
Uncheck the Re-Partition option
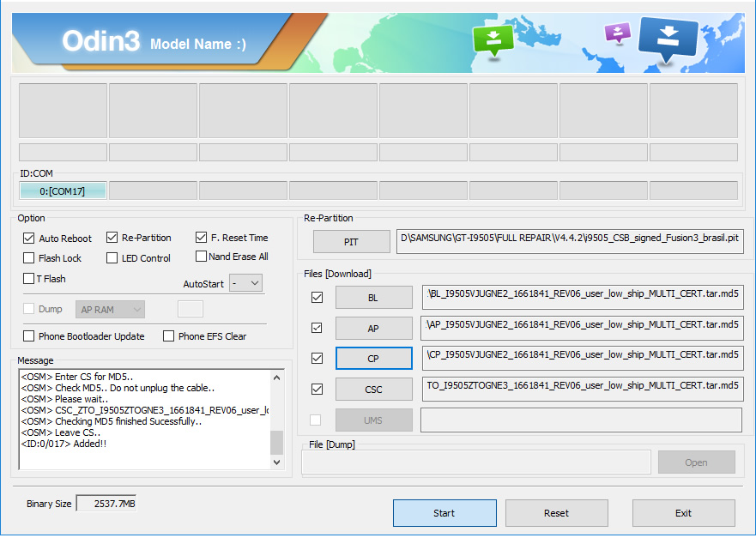point(112,238)
